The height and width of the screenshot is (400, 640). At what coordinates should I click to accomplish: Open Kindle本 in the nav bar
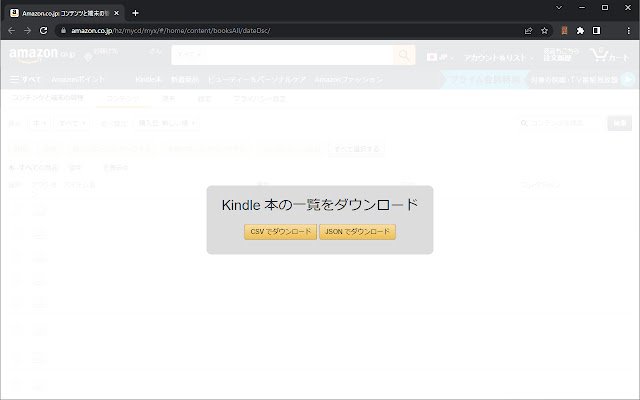coord(148,79)
